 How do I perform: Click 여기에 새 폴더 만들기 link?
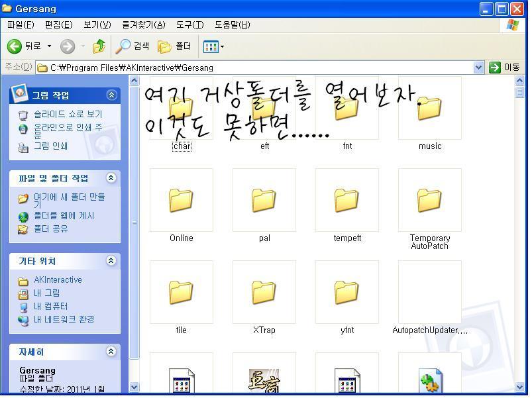click(69, 201)
